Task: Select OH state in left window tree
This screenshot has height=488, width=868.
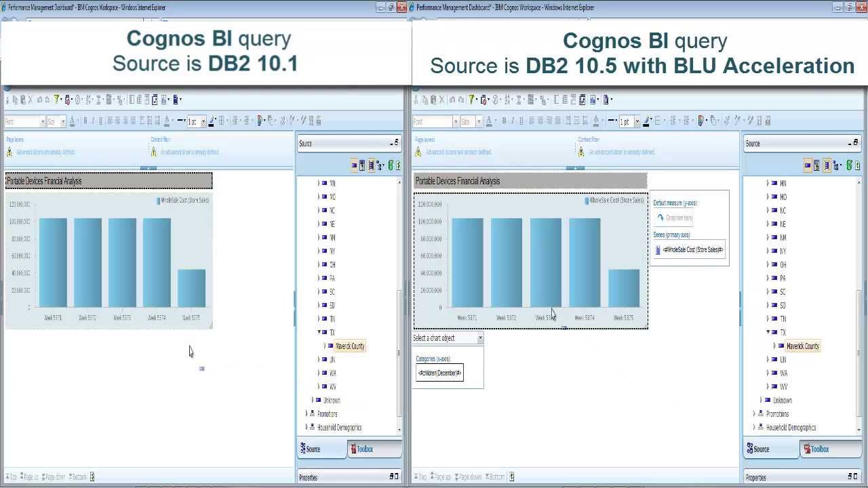Action: point(332,264)
